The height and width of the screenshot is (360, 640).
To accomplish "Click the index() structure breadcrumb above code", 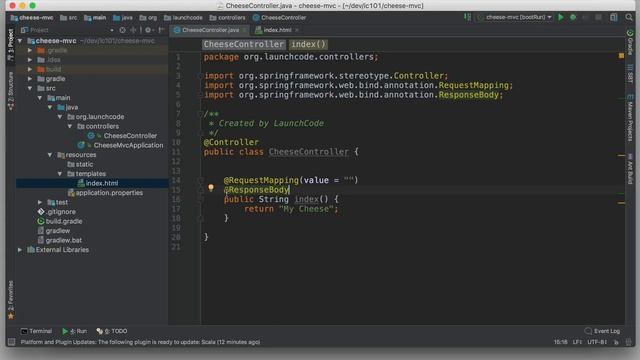I will click(308, 44).
